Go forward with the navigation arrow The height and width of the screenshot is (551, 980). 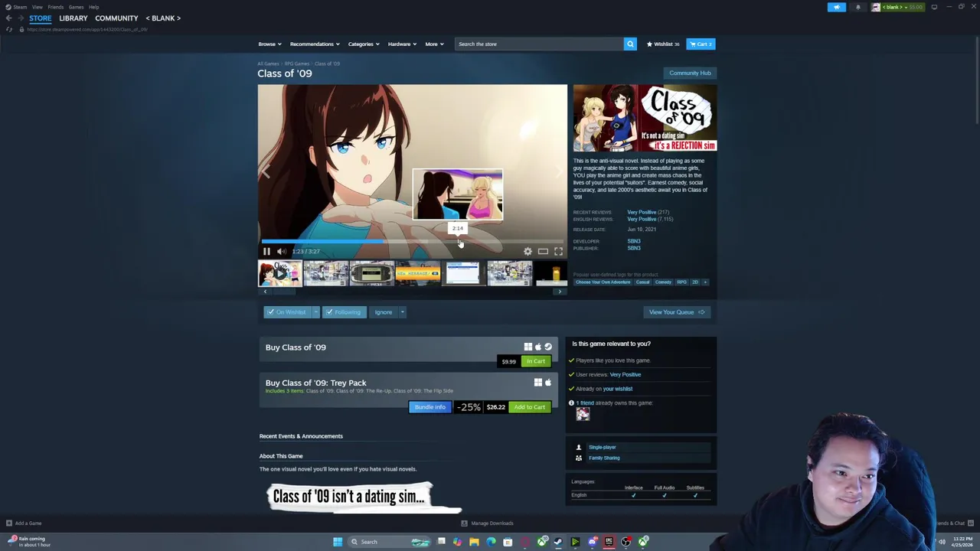coord(21,18)
